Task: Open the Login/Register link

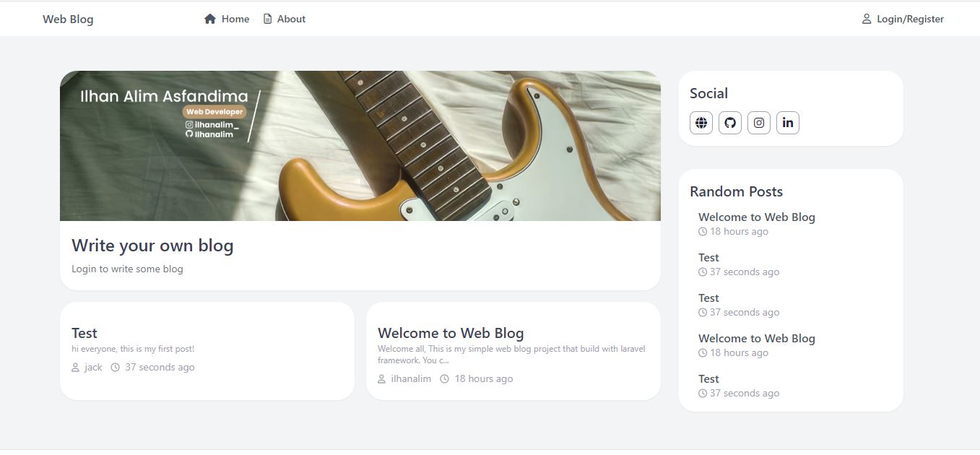Action: [x=903, y=19]
